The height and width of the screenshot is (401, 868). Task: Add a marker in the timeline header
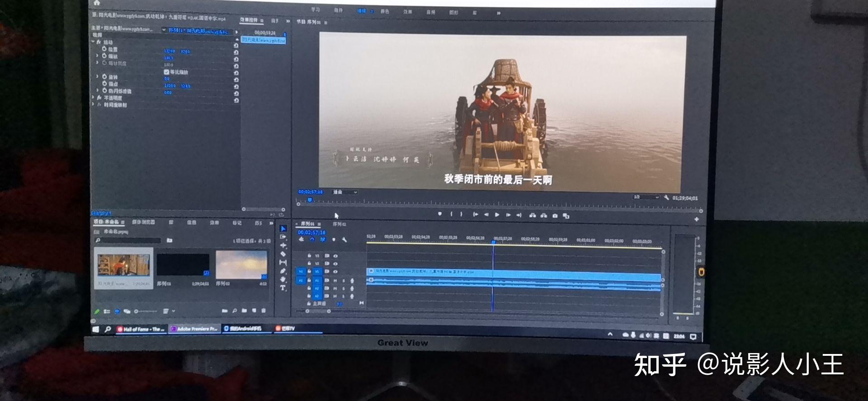click(x=334, y=240)
